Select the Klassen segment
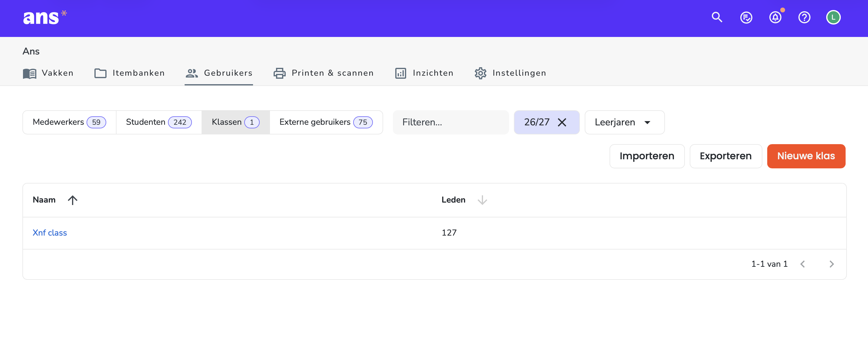 (235, 122)
